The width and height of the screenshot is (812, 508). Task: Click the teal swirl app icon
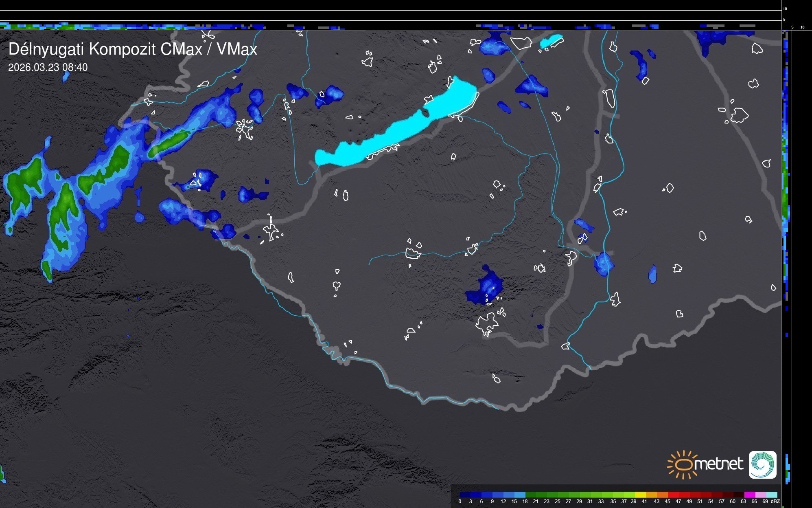coord(763,464)
